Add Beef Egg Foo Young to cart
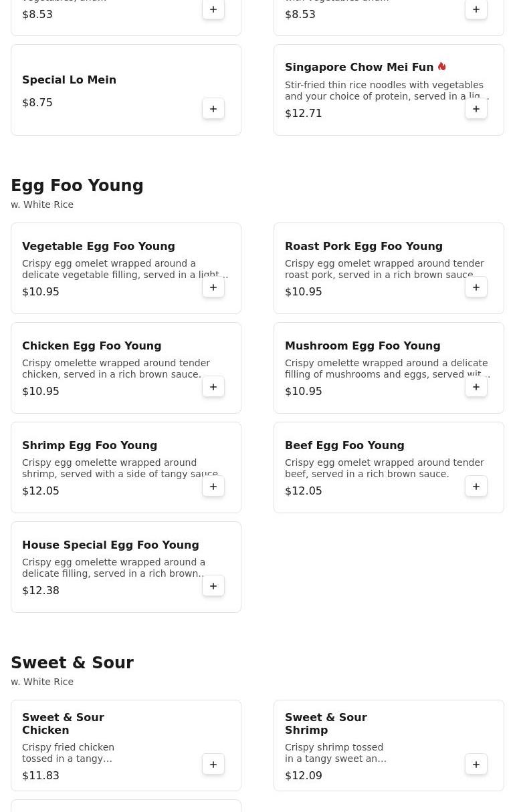The width and height of the screenshot is (515, 812). tap(476, 487)
